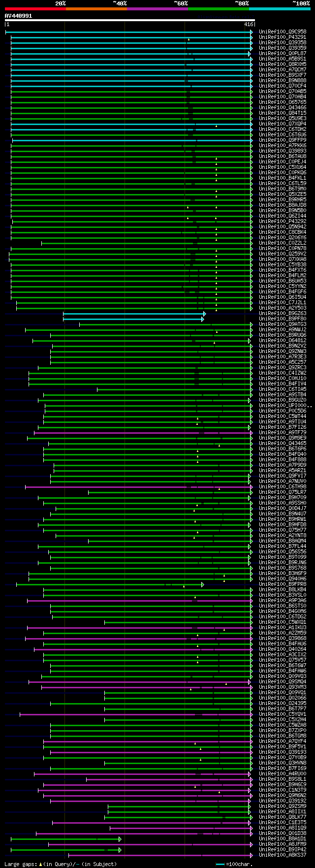315x868 pixels.
Task: Click hit label UniRef100_Q0PL87
Action: [283, 54]
